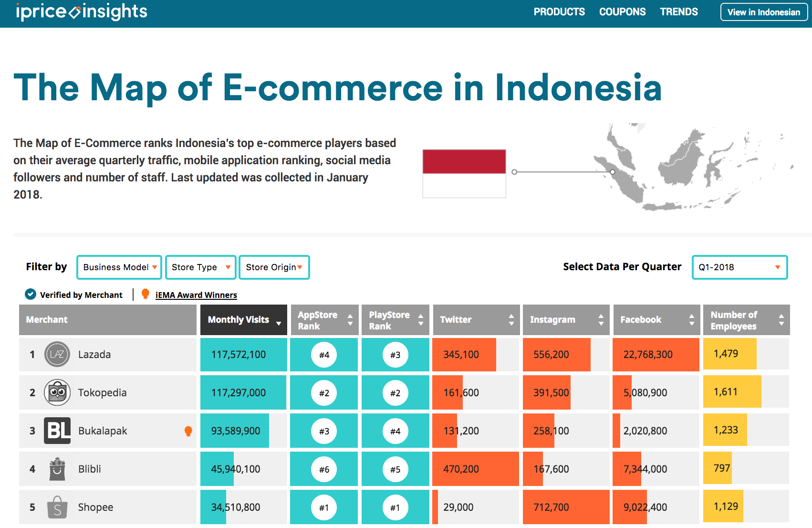Click Lazada's PlayStore rank #3 badge
The image size is (812, 528).
pos(396,355)
